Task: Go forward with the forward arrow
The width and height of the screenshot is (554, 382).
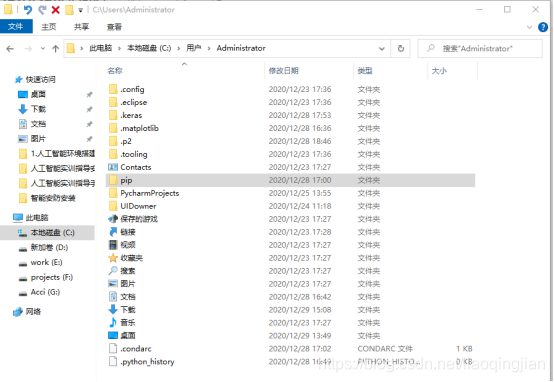Action: [28, 49]
